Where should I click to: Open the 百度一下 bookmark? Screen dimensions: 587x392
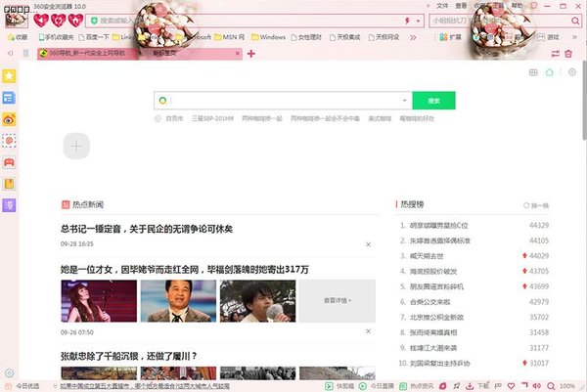click(94, 37)
